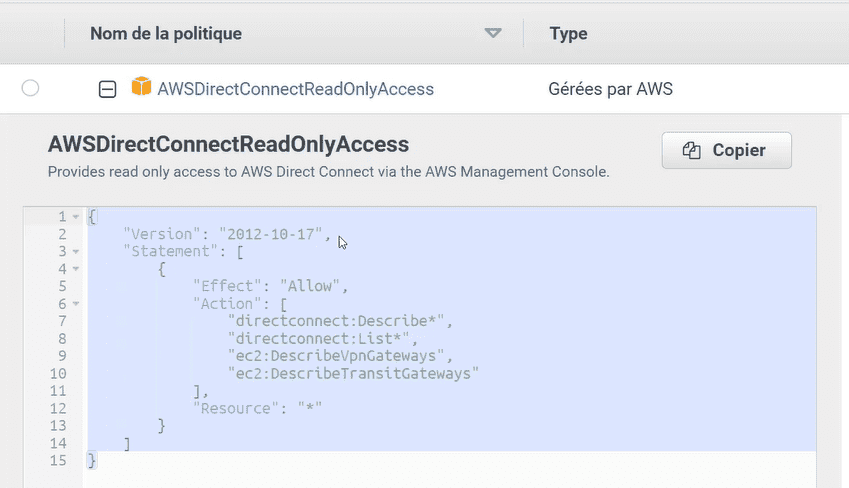
Task: Fold the JSON root at line 1
Action: [76, 216]
